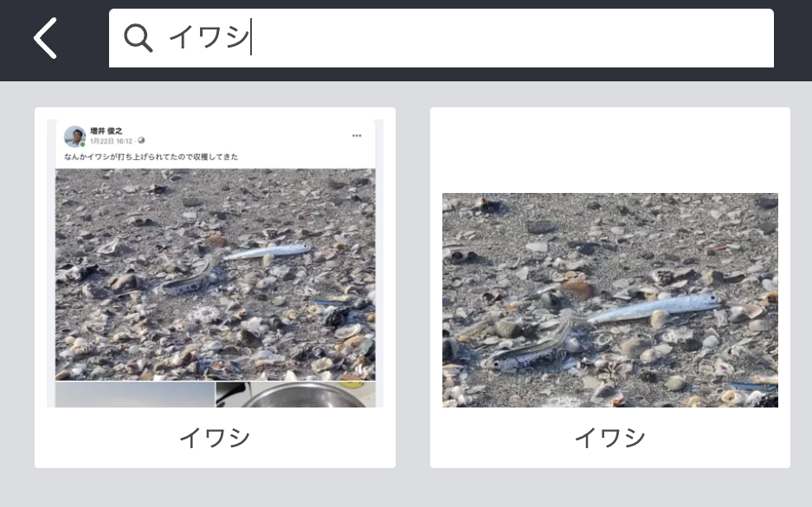812x507 pixels.
Task: Open the three-dot post options menu
Action: 357,136
